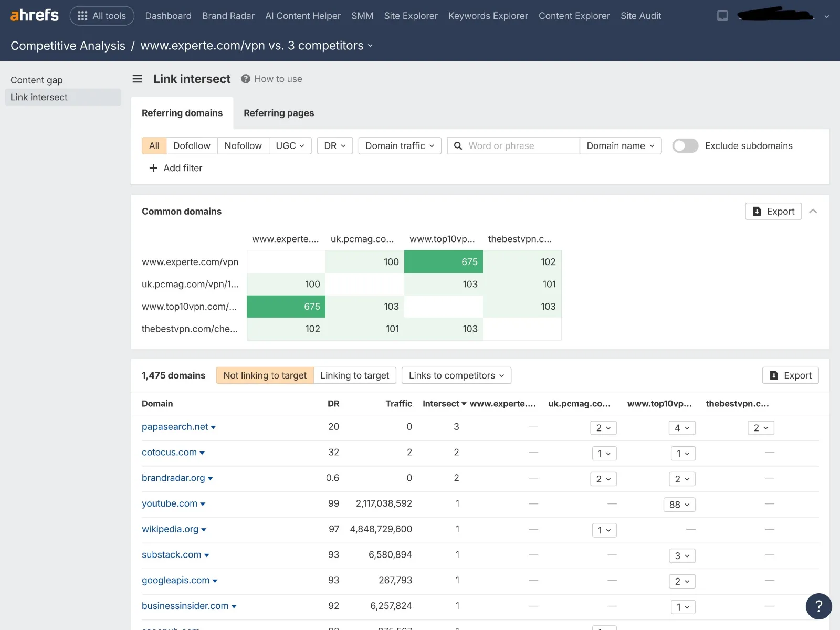840x630 pixels.
Task: Click the display mode icon in header
Action: 722,16
